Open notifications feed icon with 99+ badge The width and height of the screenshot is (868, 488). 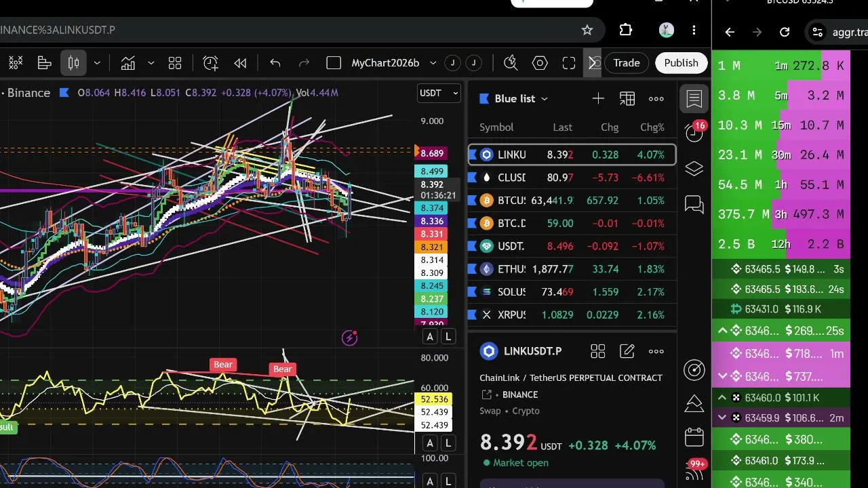pos(694,470)
